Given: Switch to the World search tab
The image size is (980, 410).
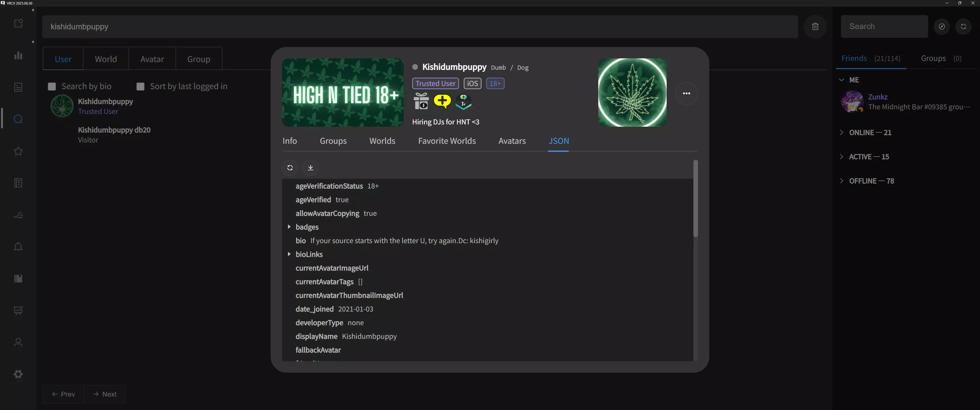Looking at the screenshot, I should tap(106, 59).
